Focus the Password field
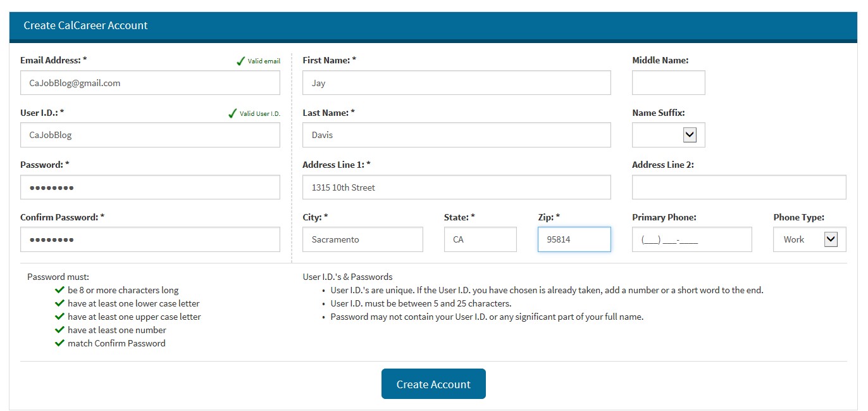Viewport: 868px width, 411px height. [150, 187]
